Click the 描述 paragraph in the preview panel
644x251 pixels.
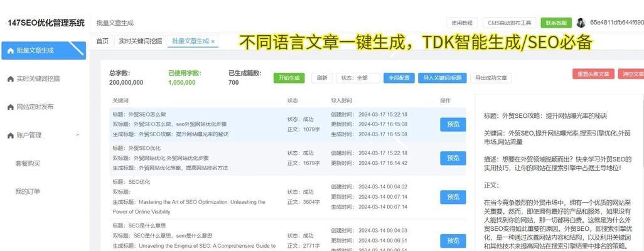tap(558, 164)
